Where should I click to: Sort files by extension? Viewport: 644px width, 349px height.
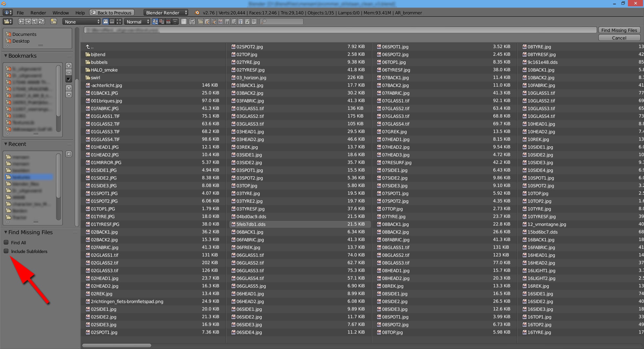(x=162, y=21)
